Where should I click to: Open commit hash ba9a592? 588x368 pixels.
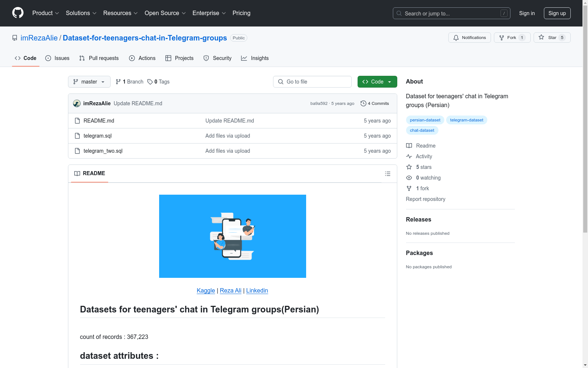click(319, 103)
